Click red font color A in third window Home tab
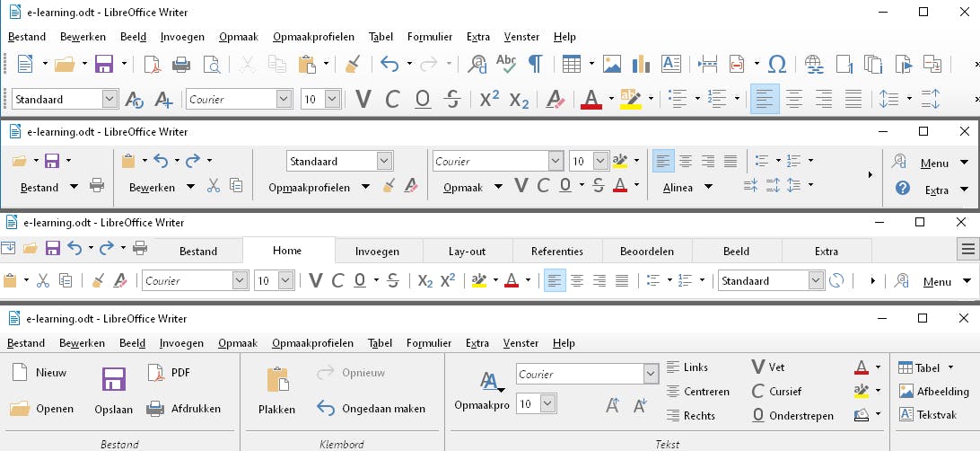 pyautogui.click(x=512, y=280)
